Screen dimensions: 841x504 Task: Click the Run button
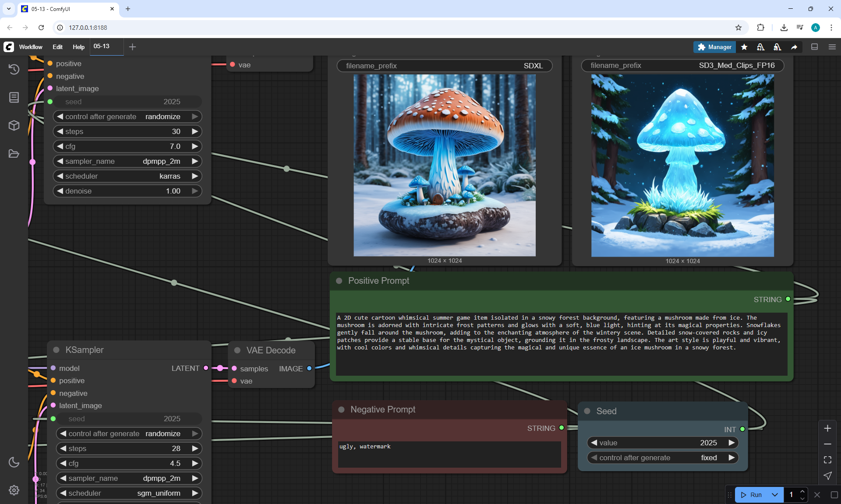tap(752, 495)
